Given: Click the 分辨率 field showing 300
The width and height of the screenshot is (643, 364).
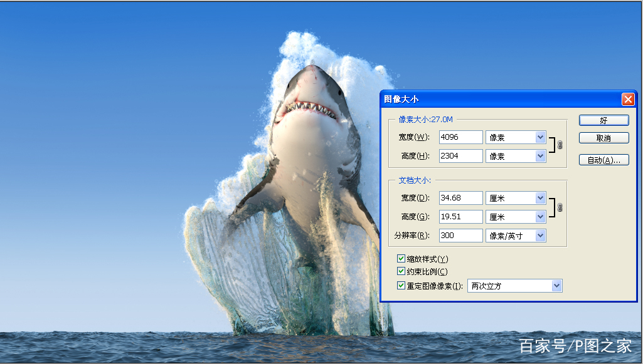Looking at the screenshot, I should tap(460, 236).
